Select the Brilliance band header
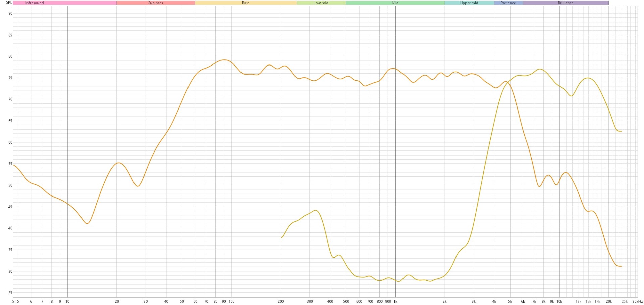This screenshot has width=644, height=305. pyautogui.click(x=566, y=3)
